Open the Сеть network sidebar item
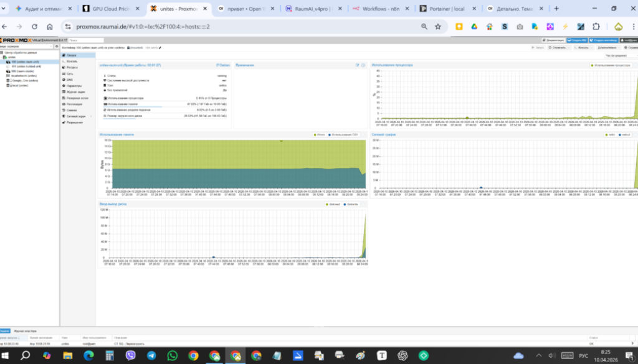This screenshot has width=638, height=364. point(70,73)
